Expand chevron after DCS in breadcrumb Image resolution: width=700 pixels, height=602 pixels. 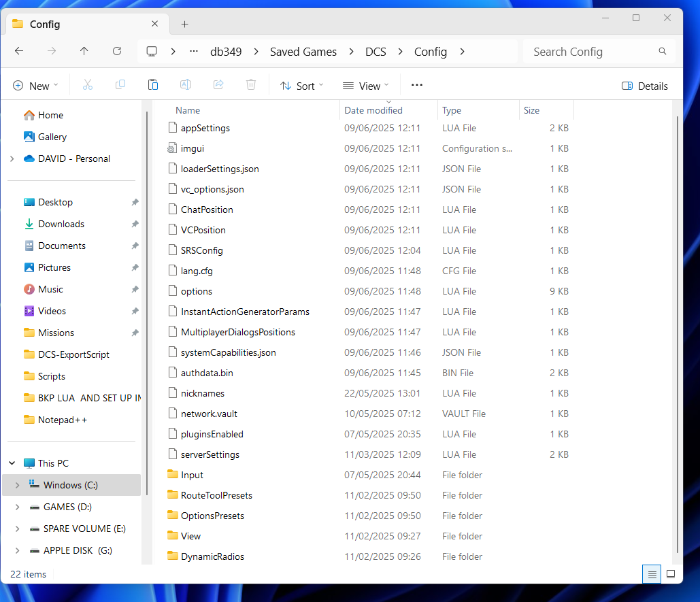coord(401,52)
